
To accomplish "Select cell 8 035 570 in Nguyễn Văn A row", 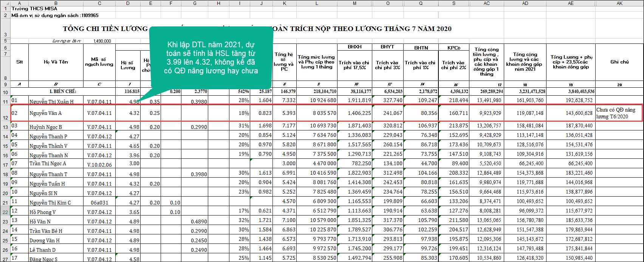I will pos(317,113).
